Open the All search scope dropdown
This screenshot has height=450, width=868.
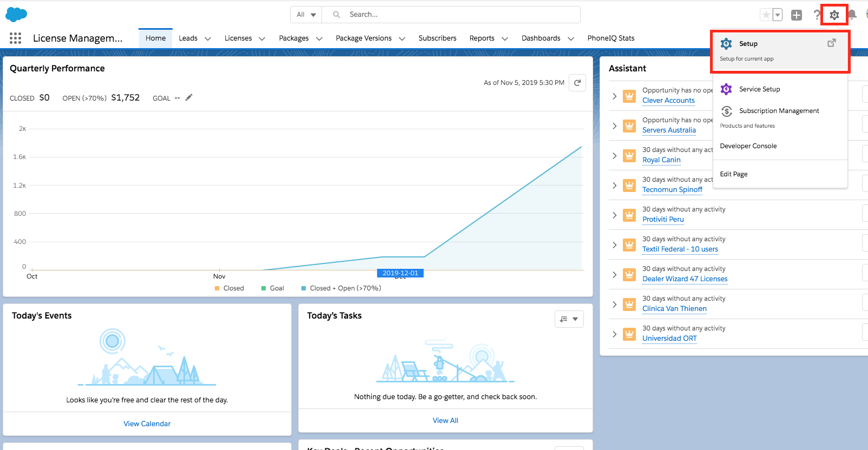click(x=306, y=15)
